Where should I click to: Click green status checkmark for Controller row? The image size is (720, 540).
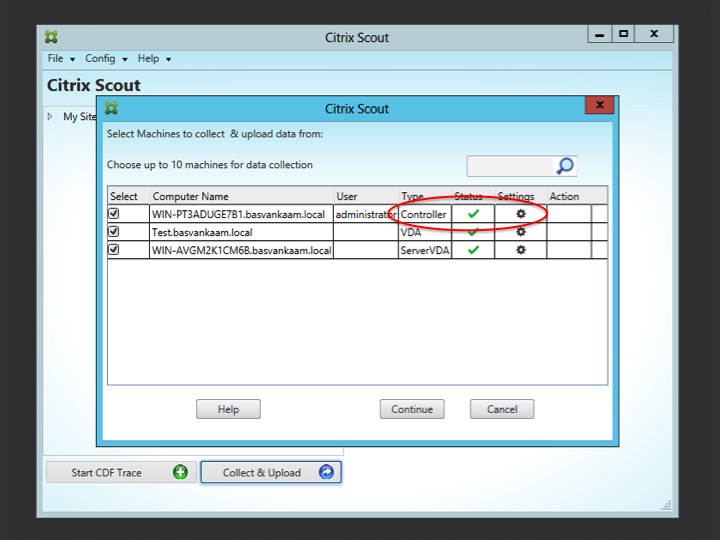[x=473, y=214]
